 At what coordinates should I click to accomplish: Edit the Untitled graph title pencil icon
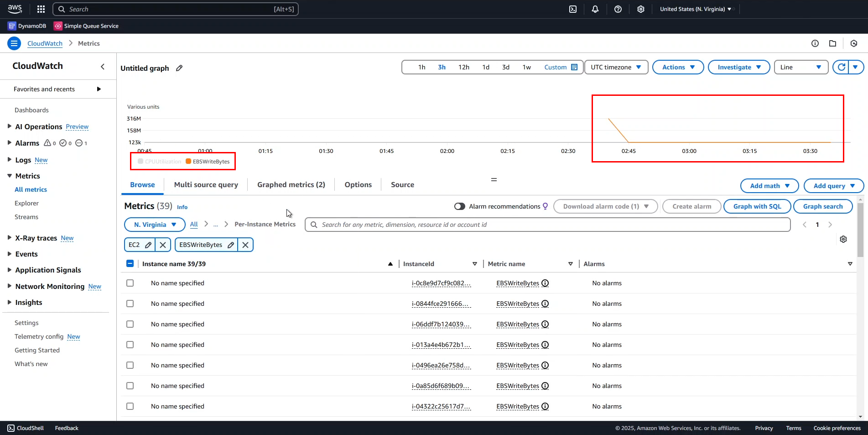179,68
